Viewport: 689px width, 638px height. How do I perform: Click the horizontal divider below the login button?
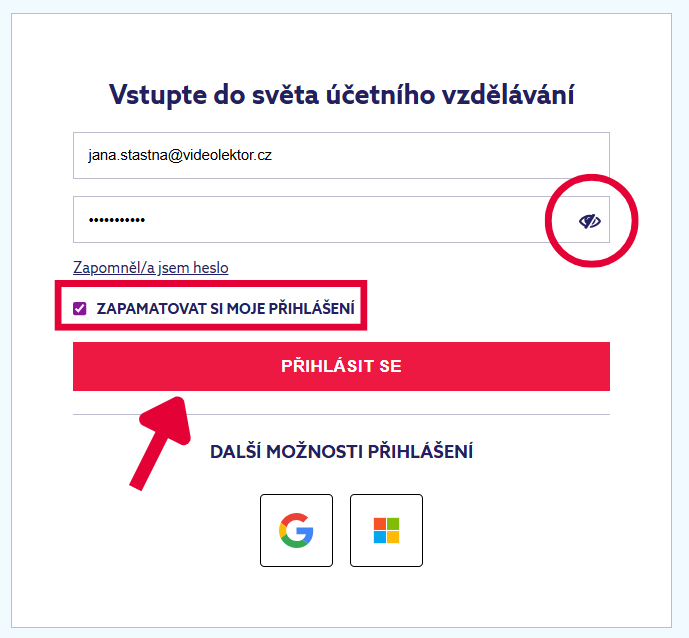pos(341,414)
